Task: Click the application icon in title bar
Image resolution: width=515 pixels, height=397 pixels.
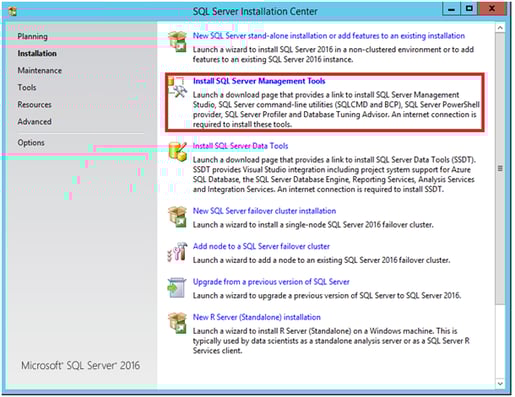Action: (x=12, y=12)
